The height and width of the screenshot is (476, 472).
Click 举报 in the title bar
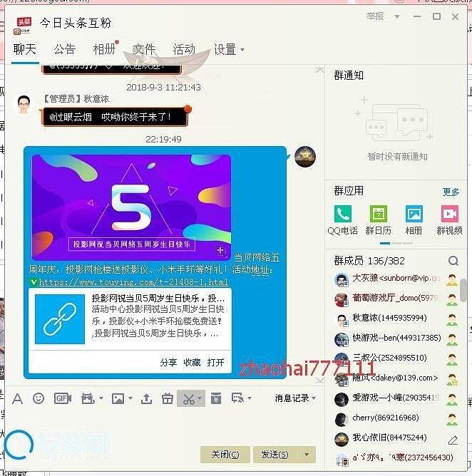click(375, 16)
